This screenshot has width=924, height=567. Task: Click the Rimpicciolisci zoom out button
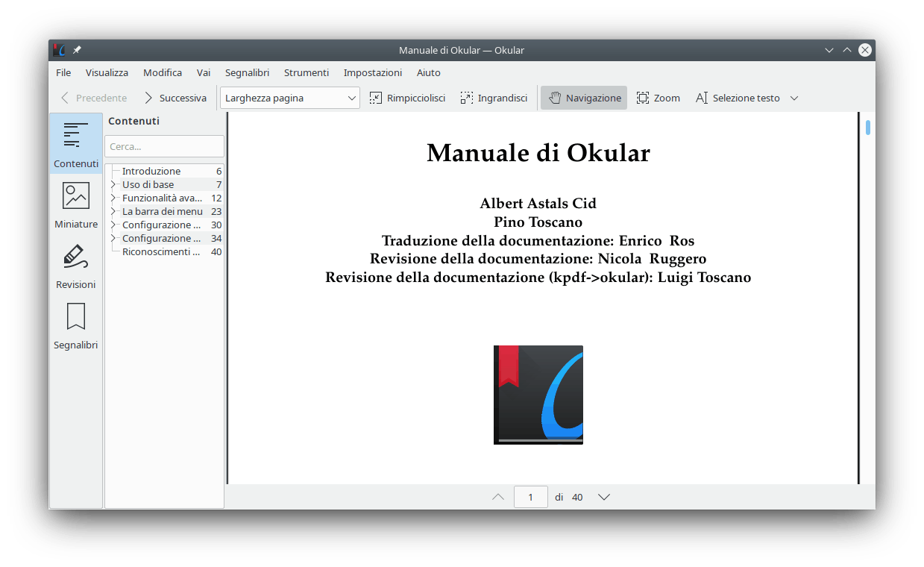pyautogui.click(x=407, y=98)
